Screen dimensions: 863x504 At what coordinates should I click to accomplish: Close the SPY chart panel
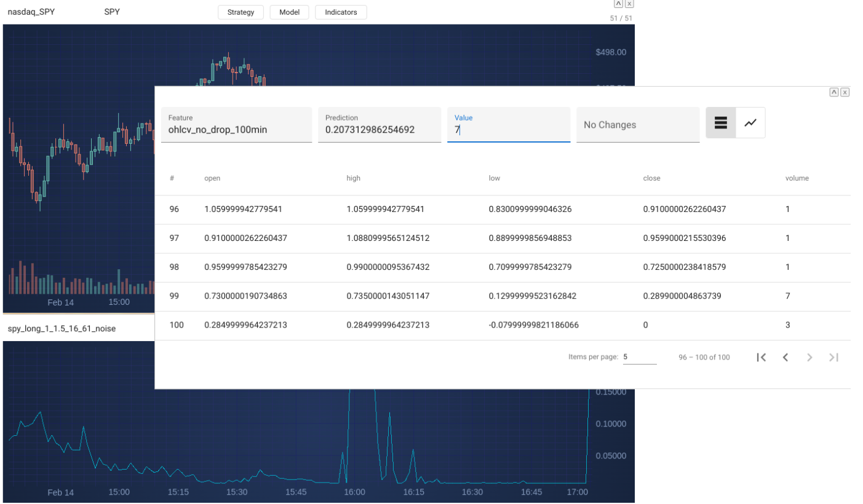pos(629,4)
